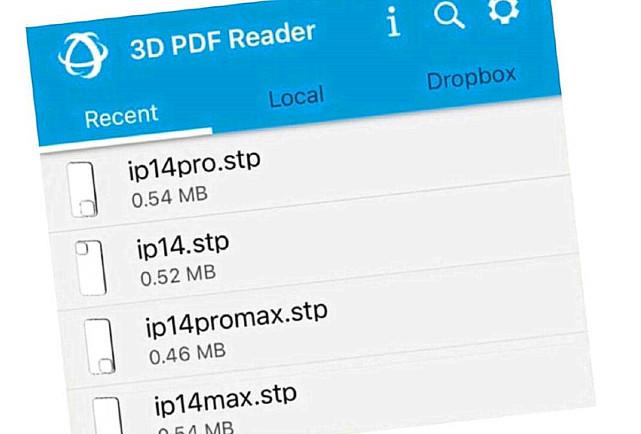Select the ip14.stp thumbnail preview

coord(90,268)
